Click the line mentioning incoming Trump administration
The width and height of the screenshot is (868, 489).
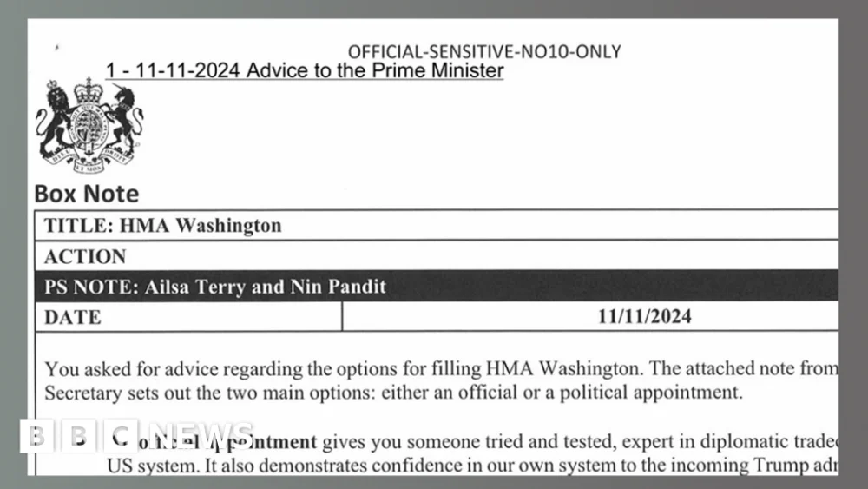point(472,466)
